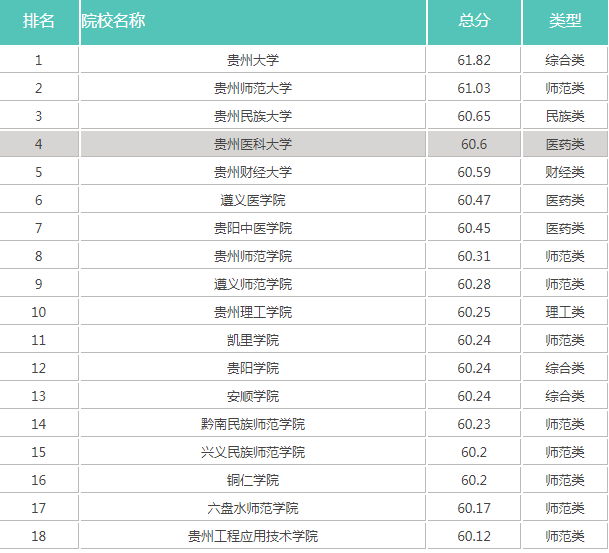Select 安顺学院 entry
Screen dimensions: 609x553
click(253, 396)
